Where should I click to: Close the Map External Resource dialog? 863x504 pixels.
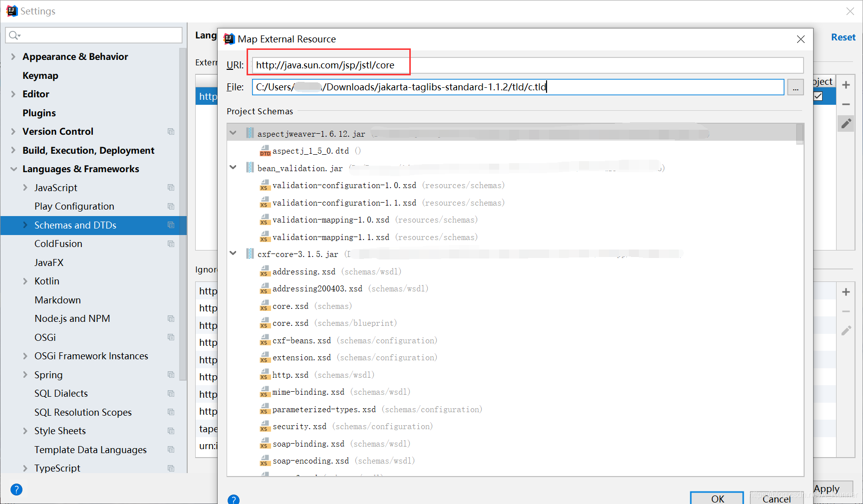point(801,39)
